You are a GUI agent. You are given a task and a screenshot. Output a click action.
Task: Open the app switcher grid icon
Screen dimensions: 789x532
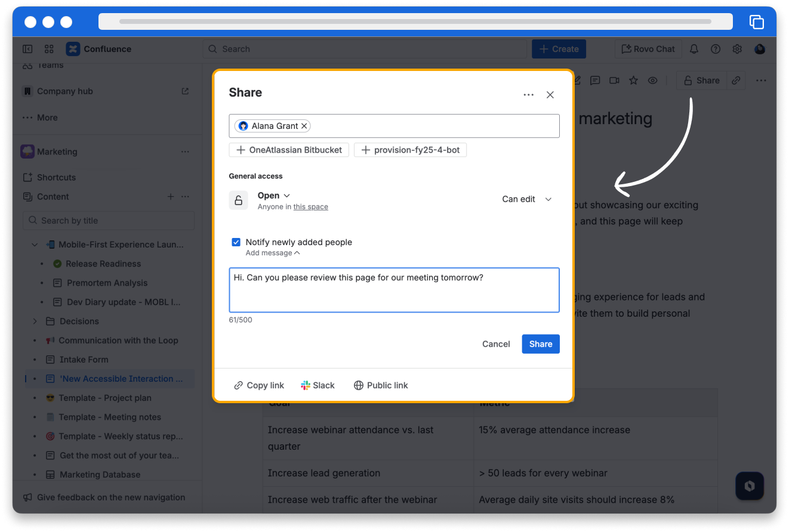pos(49,49)
